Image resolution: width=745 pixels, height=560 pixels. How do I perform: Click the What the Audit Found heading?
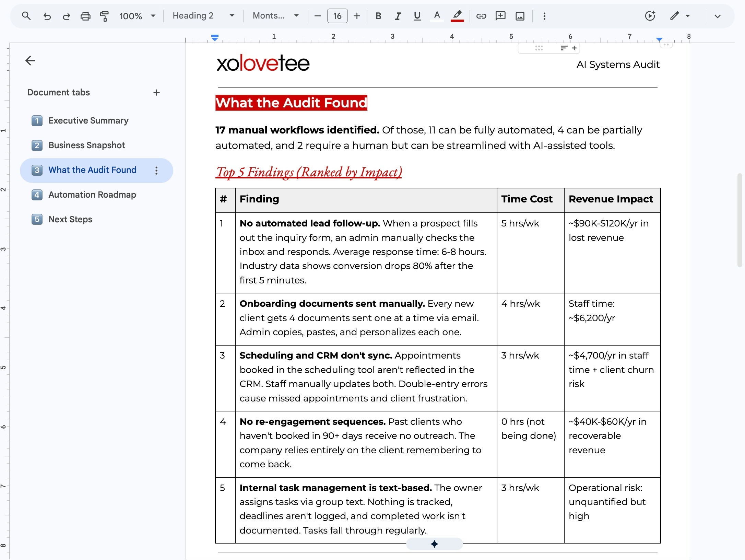291,103
